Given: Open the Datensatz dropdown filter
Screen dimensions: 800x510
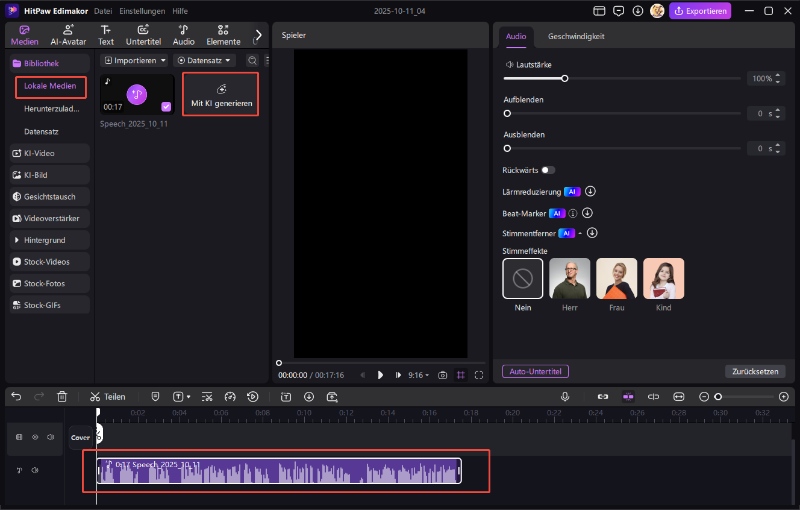Looking at the screenshot, I should (204, 61).
